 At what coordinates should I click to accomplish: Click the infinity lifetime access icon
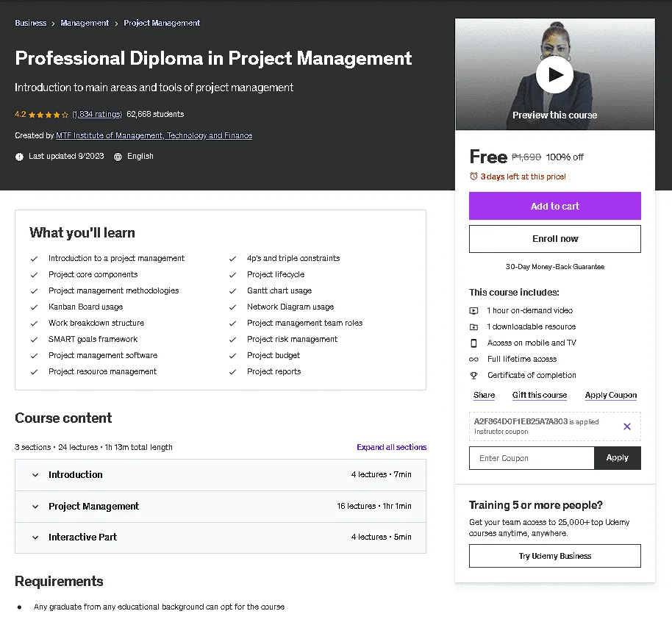coord(473,360)
